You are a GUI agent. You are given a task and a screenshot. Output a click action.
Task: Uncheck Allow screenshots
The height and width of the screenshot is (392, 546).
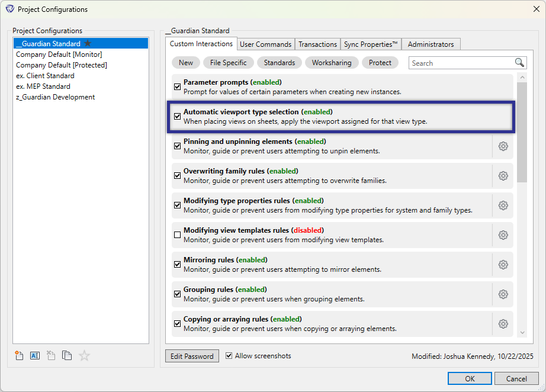(229, 356)
